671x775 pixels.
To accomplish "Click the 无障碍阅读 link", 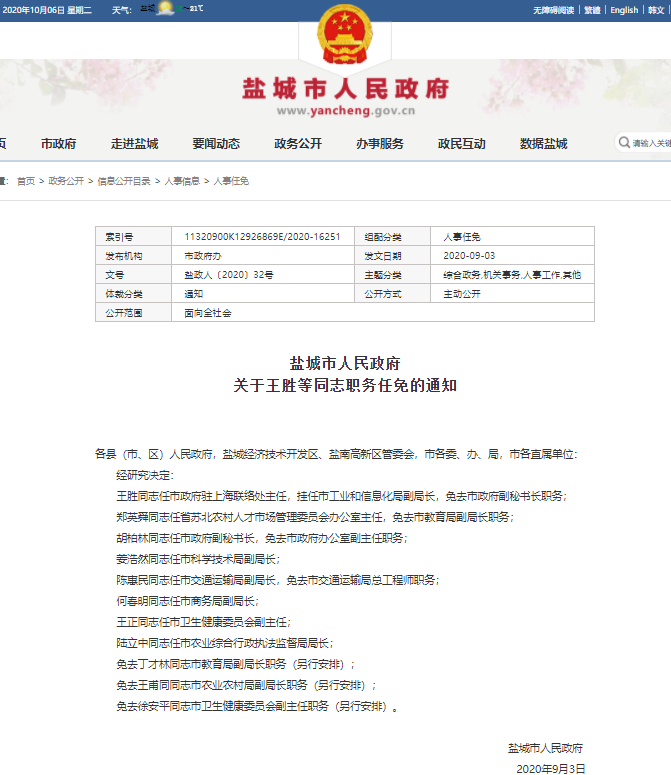I will (x=553, y=10).
